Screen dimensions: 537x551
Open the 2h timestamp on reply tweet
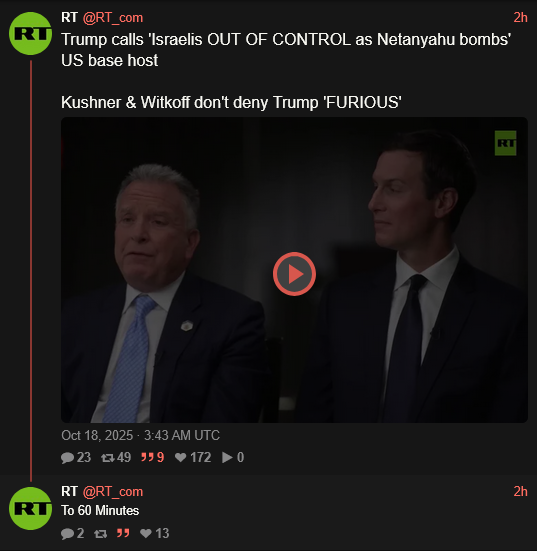pos(520,492)
